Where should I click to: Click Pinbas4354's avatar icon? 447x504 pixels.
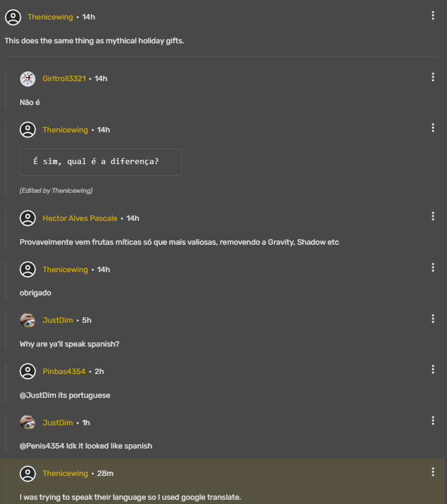click(x=27, y=372)
